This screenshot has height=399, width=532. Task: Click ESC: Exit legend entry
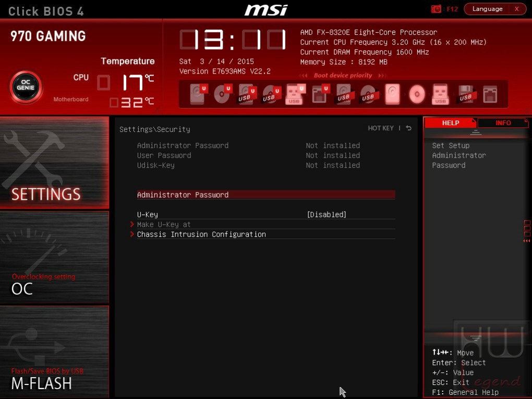(451, 382)
